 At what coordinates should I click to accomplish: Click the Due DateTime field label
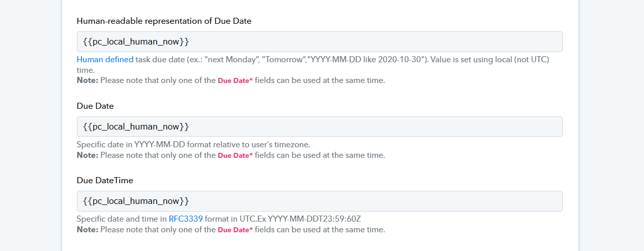point(105,180)
